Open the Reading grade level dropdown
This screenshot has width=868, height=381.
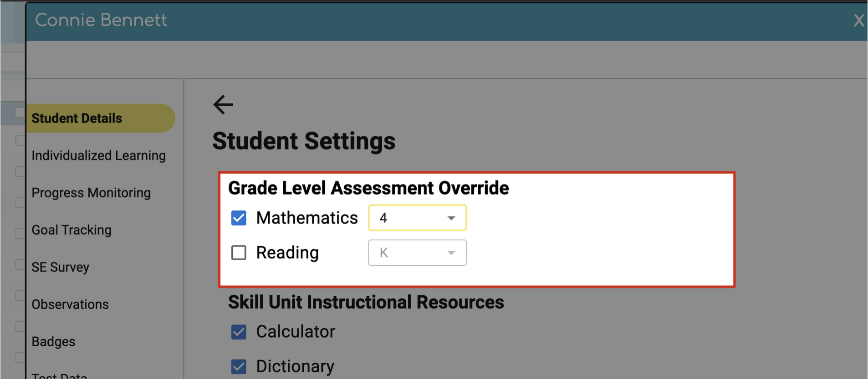click(417, 252)
